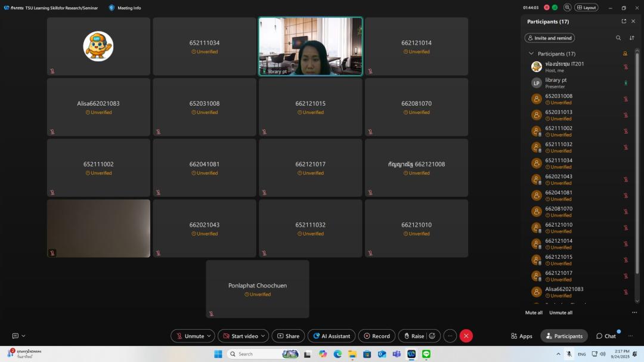Sort the participants list
Screen dimensions: 644x362
pyautogui.click(x=632, y=38)
